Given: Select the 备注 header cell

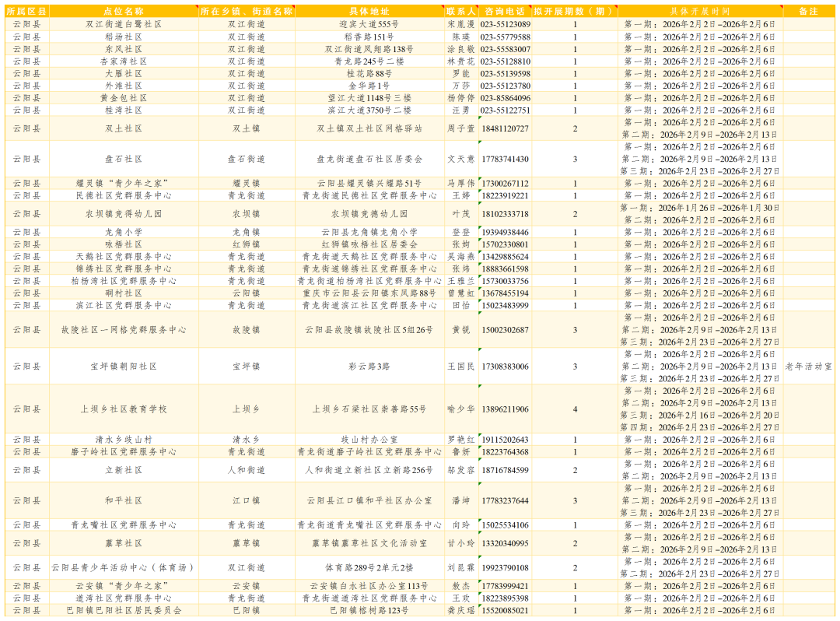Looking at the screenshot, I should pos(808,11).
